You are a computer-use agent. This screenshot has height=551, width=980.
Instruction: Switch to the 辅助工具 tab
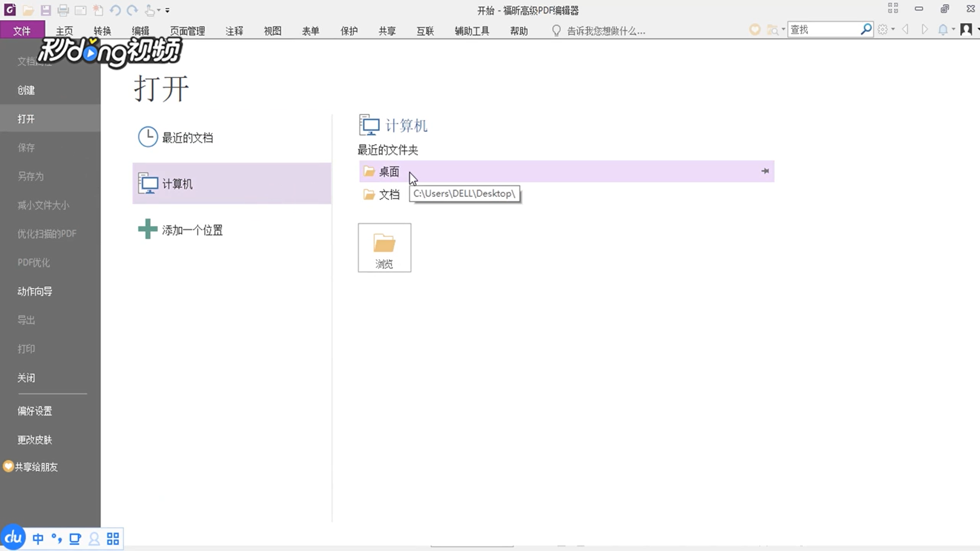click(x=472, y=31)
